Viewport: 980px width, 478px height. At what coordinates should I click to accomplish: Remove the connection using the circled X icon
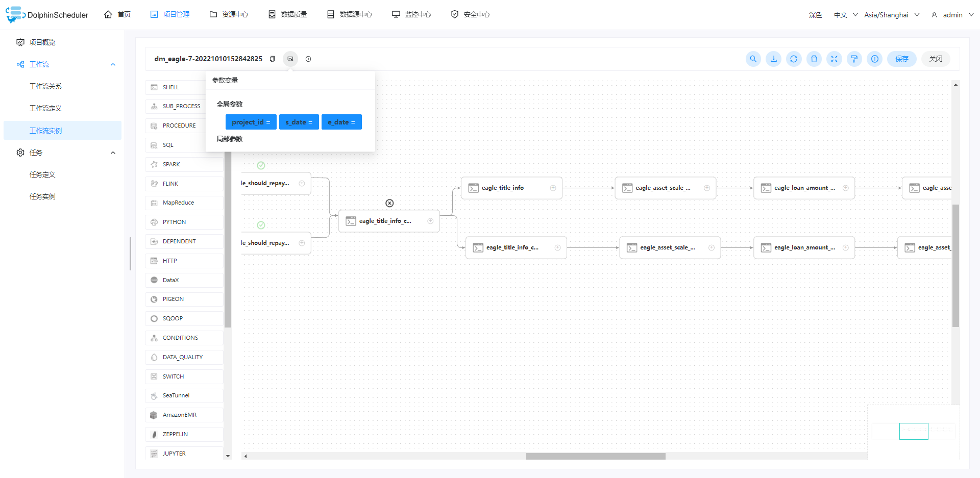[x=389, y=203]
